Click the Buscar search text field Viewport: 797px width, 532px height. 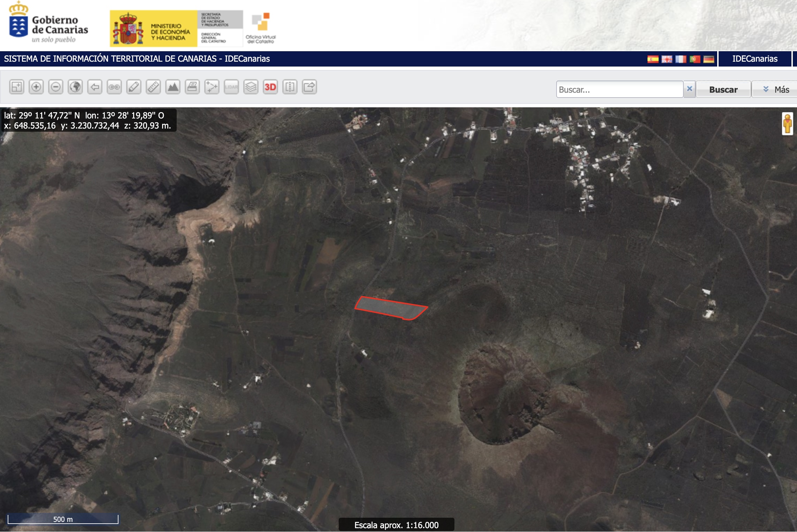619,90
